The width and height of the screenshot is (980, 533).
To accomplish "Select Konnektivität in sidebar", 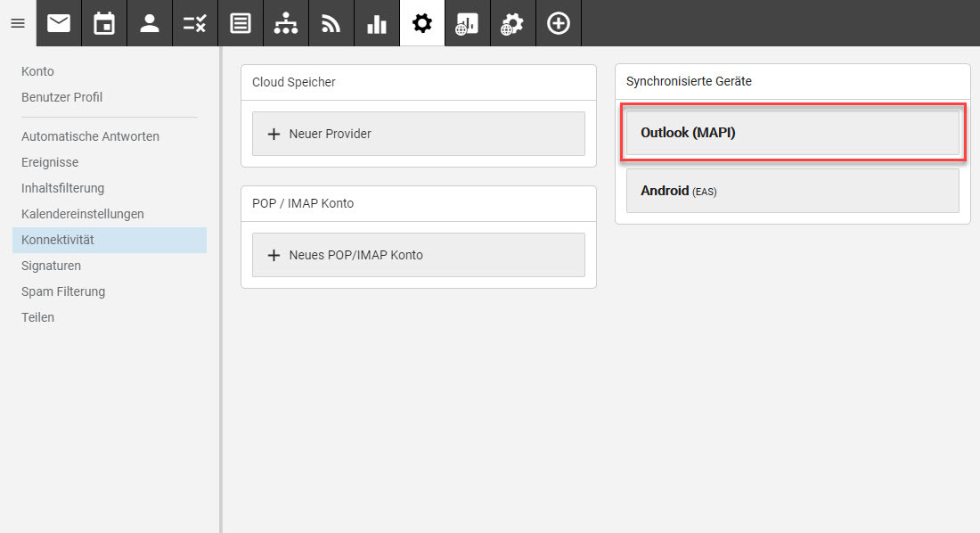I will pos(110,241).
